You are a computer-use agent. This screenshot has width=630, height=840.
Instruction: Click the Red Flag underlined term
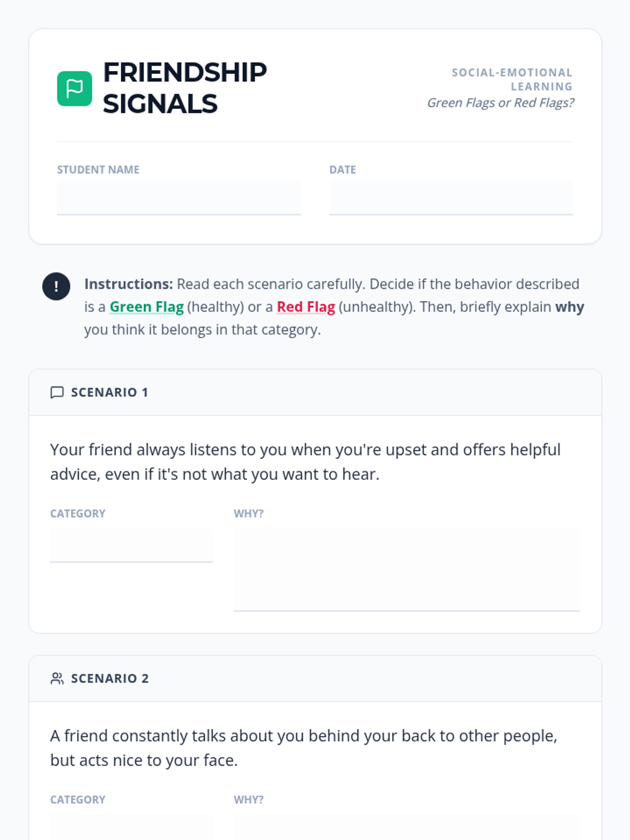(306, 307)
